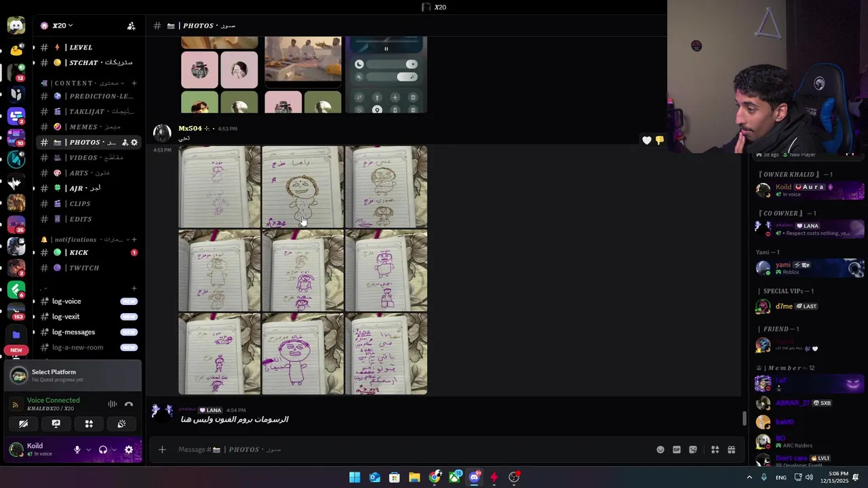Open d7me member in Special VIPs
The width and height of the screenshot is (868, 488).
810,306
